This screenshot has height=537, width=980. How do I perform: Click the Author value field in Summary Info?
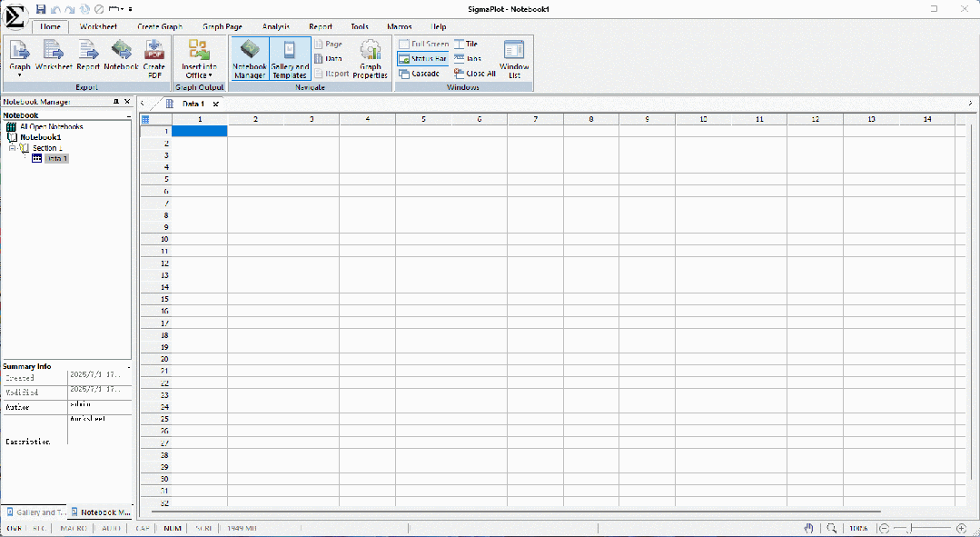coord(99,407)
